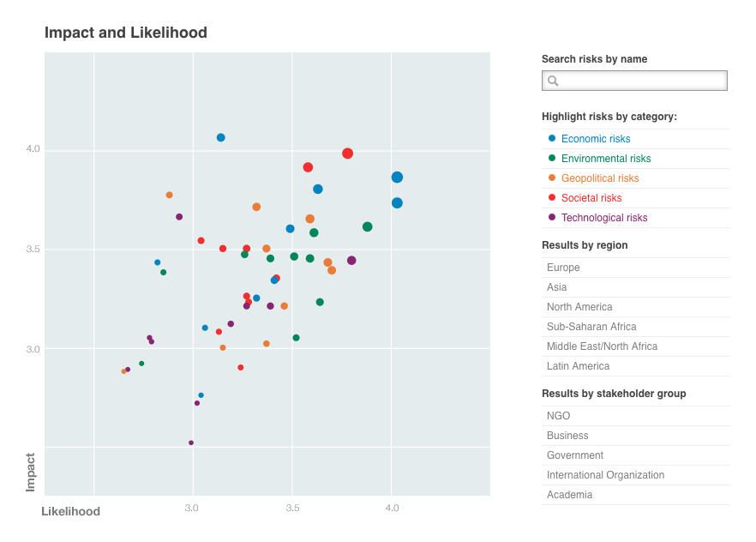
Task: Select Middle East/North Africa region
Action: coord(602,346)
